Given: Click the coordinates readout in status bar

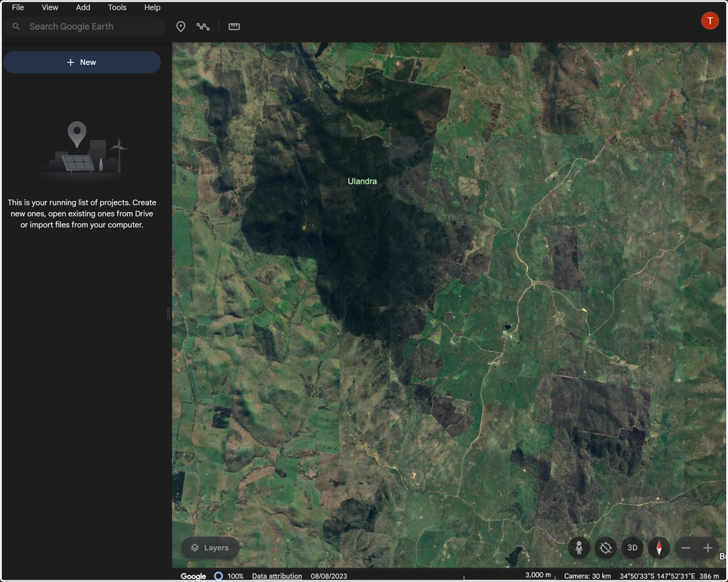Looking at the screenshot, I should [x=657, y=576].
